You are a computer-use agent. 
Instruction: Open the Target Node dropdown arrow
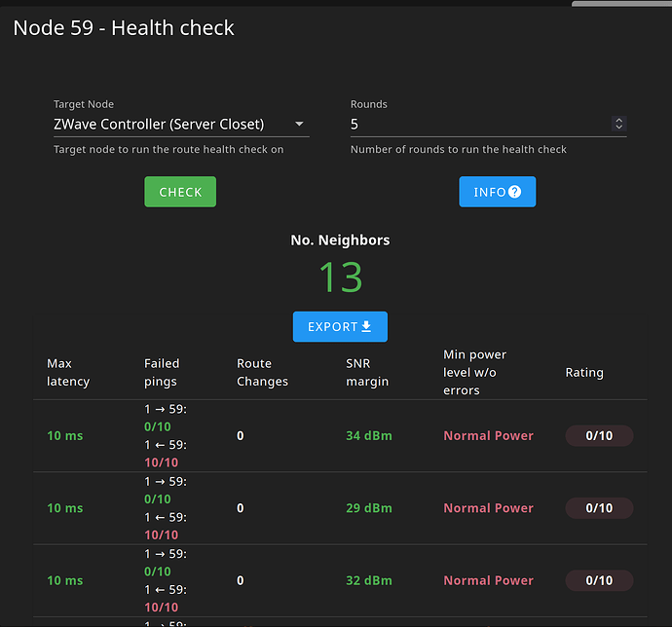click(x=299, y=125)
